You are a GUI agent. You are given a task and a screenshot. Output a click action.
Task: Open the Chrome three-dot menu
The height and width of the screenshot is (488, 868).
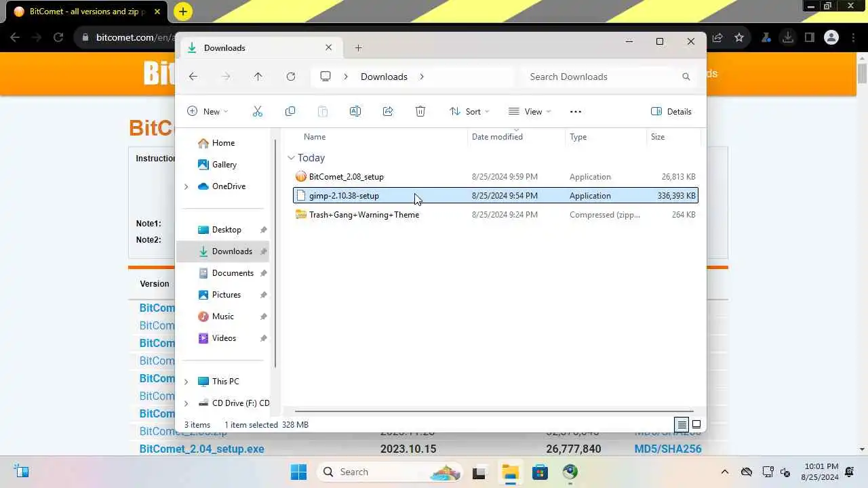(x=853, y=38)
